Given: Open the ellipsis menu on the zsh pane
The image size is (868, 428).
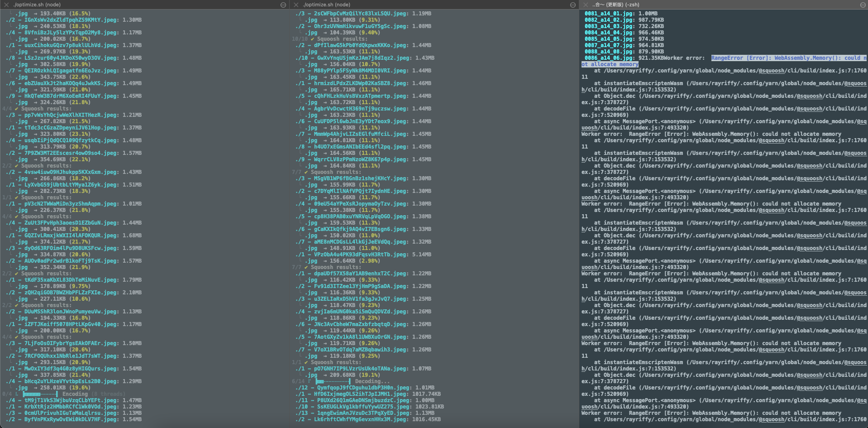Looking at the screenshot, I should coord(863,5).
